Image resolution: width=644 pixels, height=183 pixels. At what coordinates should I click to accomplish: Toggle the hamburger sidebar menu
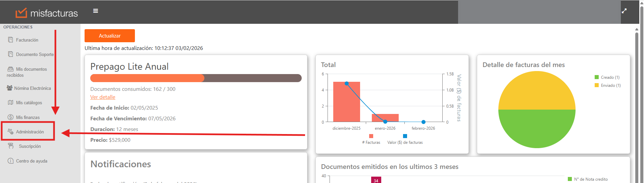(x=96, y=11)
